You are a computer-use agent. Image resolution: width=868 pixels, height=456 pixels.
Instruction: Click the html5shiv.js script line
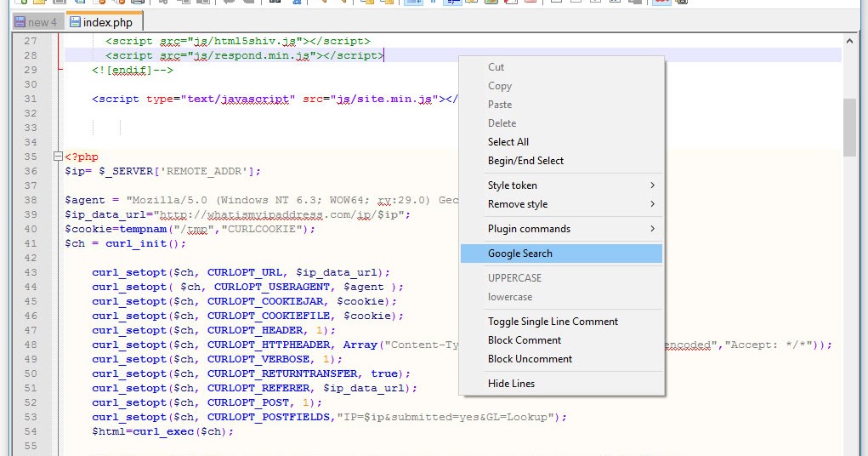[237, 41]
